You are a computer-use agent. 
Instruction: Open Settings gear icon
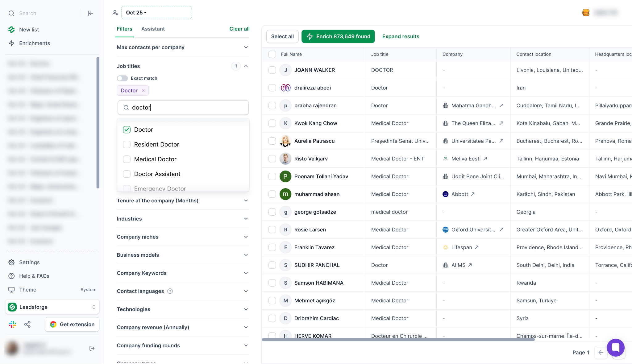click(11, 262)
